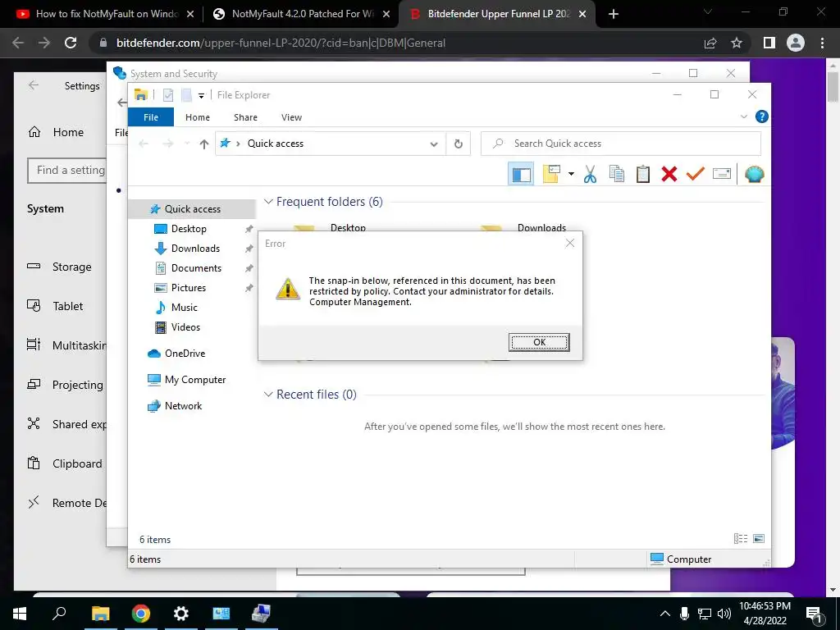Image resolution: width=840 pixels, height=630 pixels.
Task: Open File Explorer help question mark
Action: coord(761,116)
